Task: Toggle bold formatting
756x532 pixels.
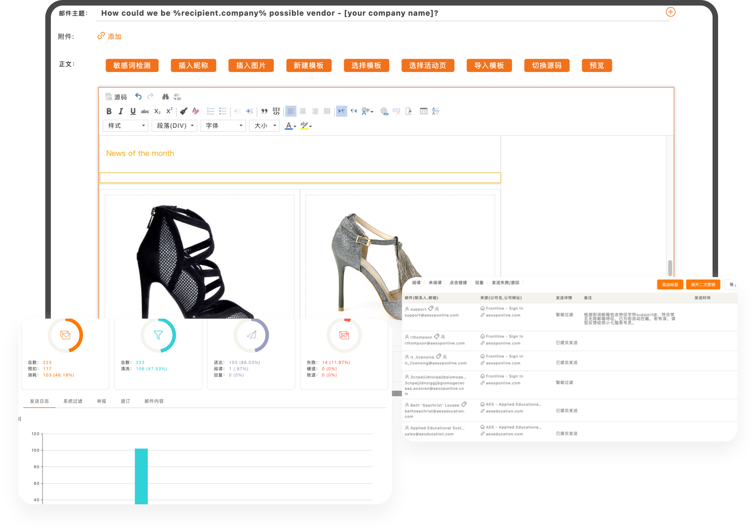Action: point(109,111)
